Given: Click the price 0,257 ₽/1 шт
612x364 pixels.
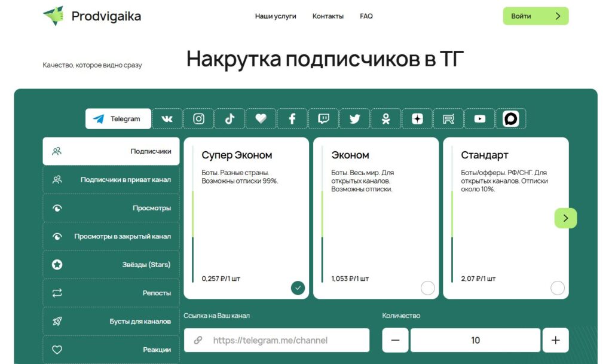Looking at the screenshot, I should click(x=221, y=279).
